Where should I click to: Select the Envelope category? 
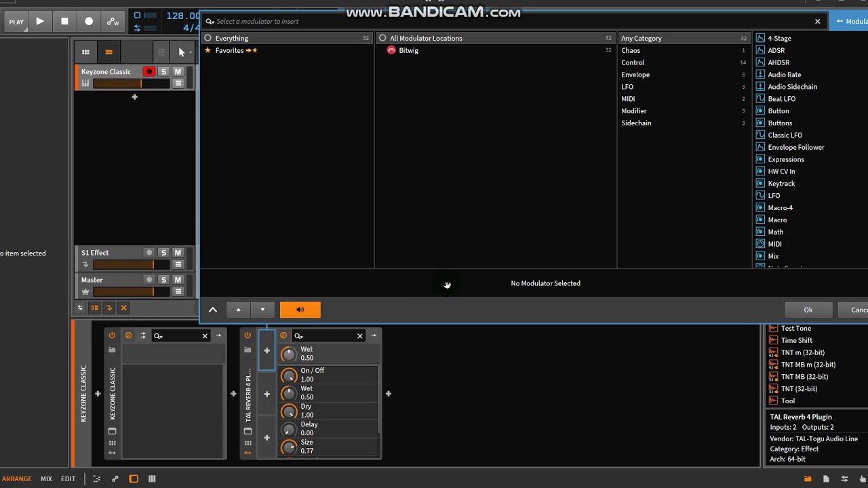click(x=684, y=75)
